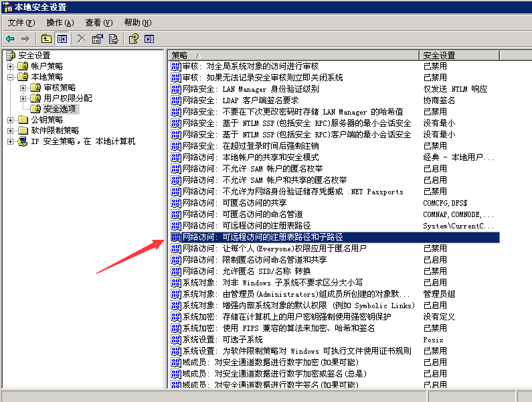Expand the 帐户策略 tree node
Viewport: 532px width, 402px height.
click(11, 66)
